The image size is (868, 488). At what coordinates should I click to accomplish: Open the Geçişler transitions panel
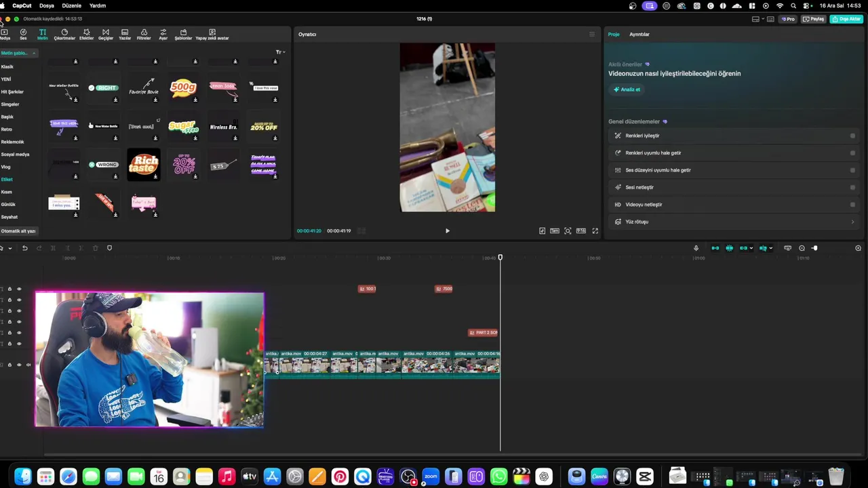(105, 34)
